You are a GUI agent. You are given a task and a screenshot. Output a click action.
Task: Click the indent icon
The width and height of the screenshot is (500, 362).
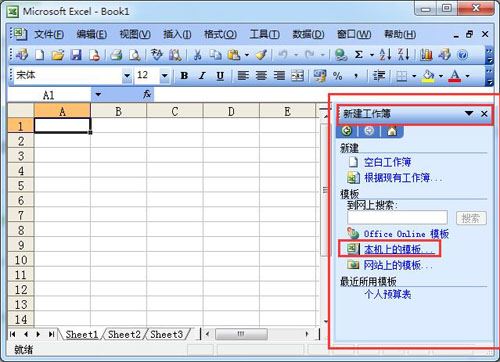click(x=379, y=76)
